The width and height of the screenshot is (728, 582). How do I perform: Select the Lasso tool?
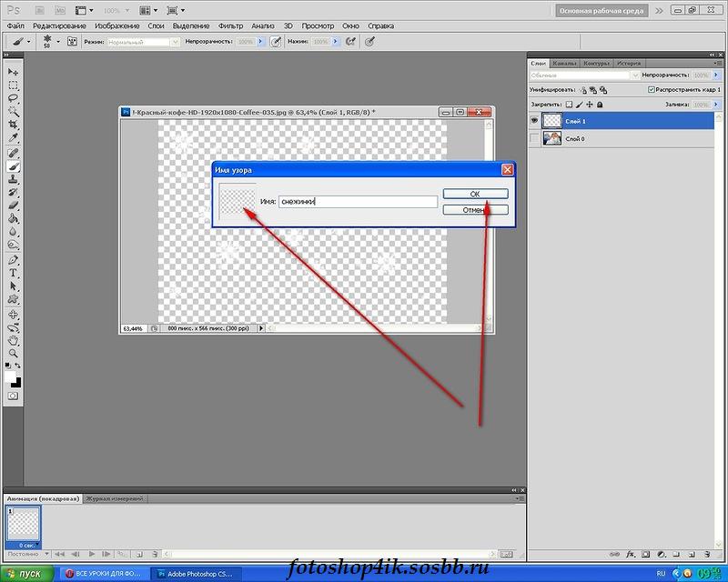coord(13,98)
